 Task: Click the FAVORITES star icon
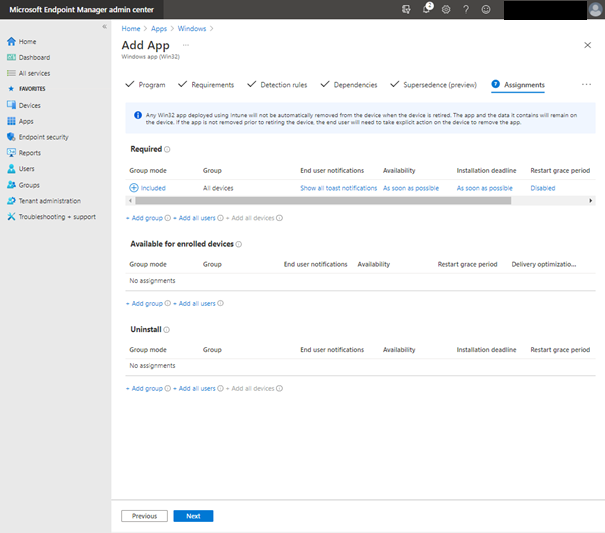point(11,89)
